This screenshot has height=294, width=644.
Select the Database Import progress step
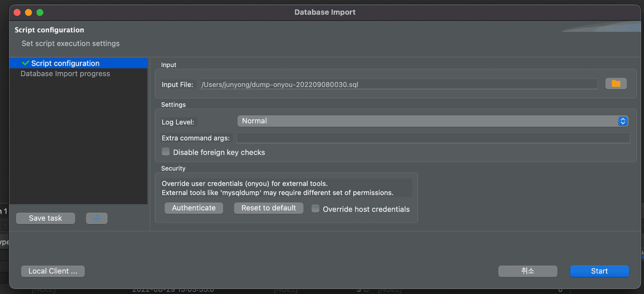pyautogui.click(x=65, y=73)
